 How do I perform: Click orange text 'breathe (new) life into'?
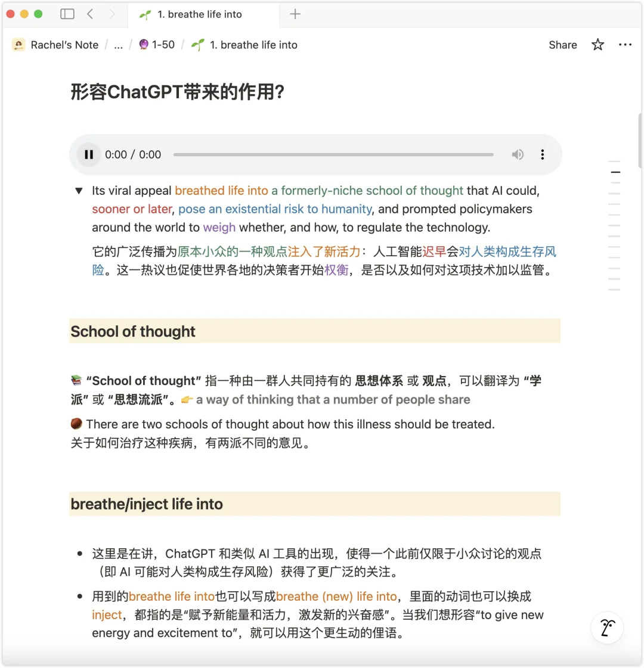click(x=336, y=596)
